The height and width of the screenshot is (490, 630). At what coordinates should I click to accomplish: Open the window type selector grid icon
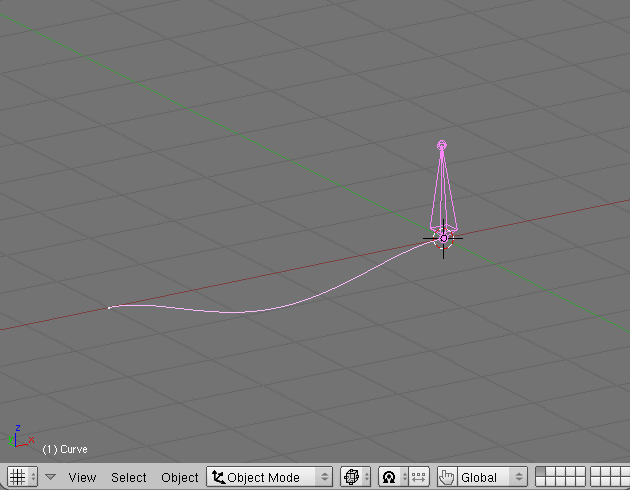tap(22, 477)
